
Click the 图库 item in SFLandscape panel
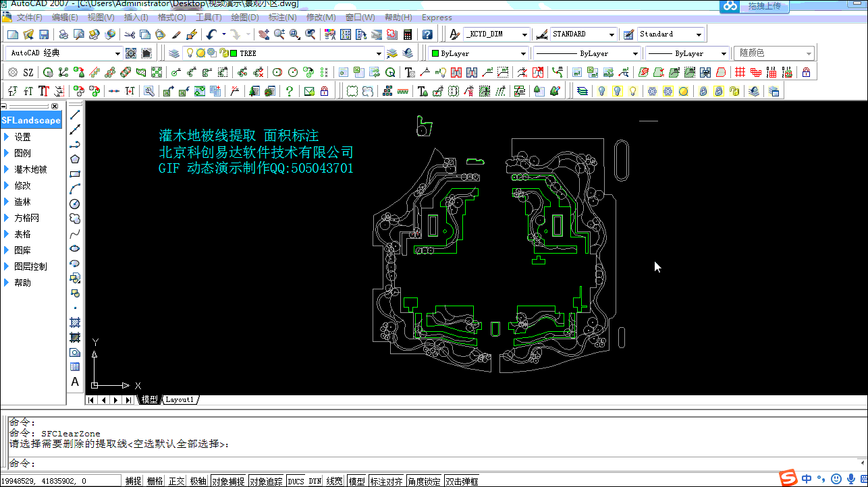coord(22,250)
